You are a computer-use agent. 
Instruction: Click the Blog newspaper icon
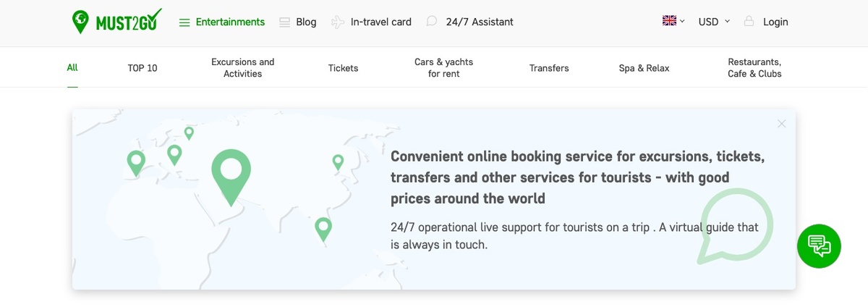284,22
